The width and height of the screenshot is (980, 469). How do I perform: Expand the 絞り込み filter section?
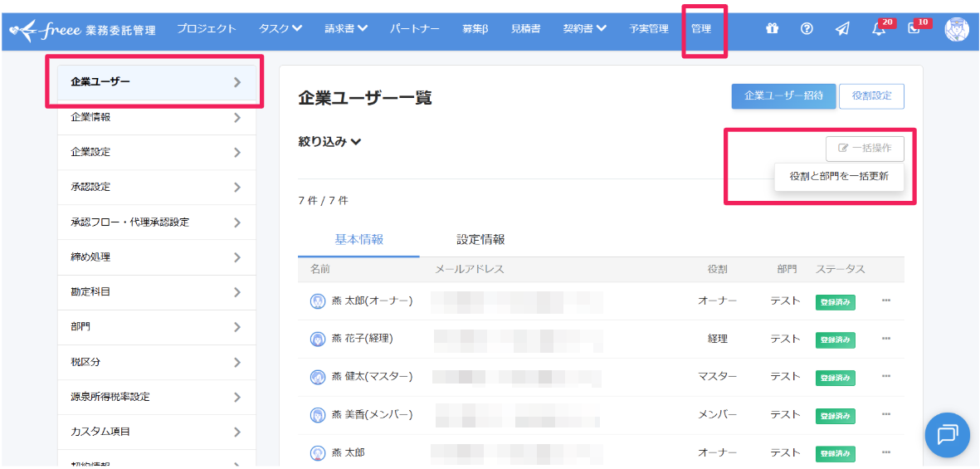[x=330, y=142]
